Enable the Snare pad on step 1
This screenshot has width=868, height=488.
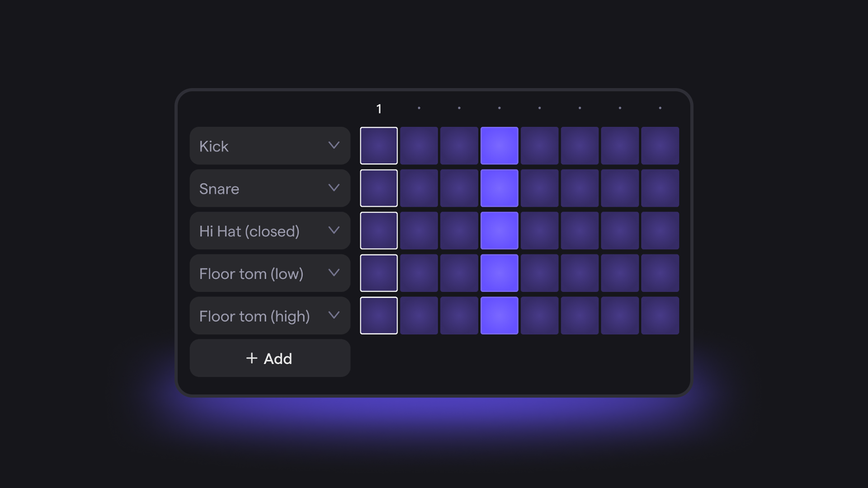pos(379,188)
